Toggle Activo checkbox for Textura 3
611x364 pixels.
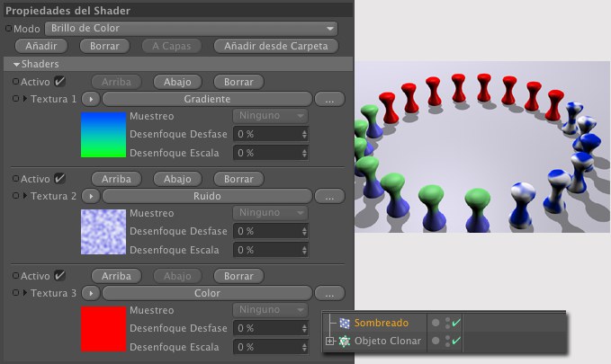[x=59, y=276]
